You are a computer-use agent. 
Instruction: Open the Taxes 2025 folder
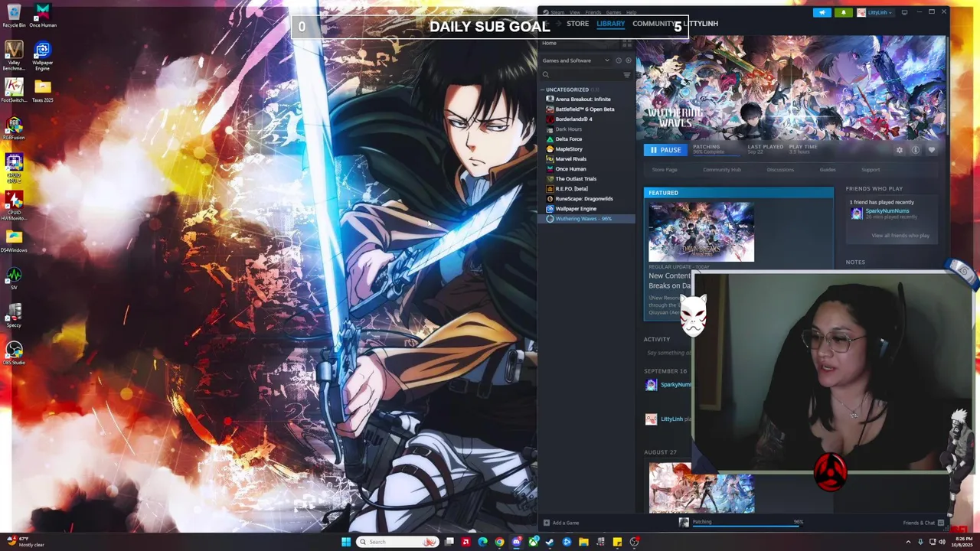43,90
